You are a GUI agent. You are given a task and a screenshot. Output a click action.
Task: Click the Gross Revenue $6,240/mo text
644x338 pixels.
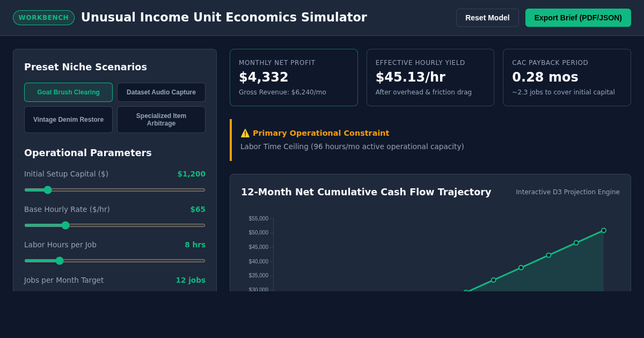pos(282,92)
